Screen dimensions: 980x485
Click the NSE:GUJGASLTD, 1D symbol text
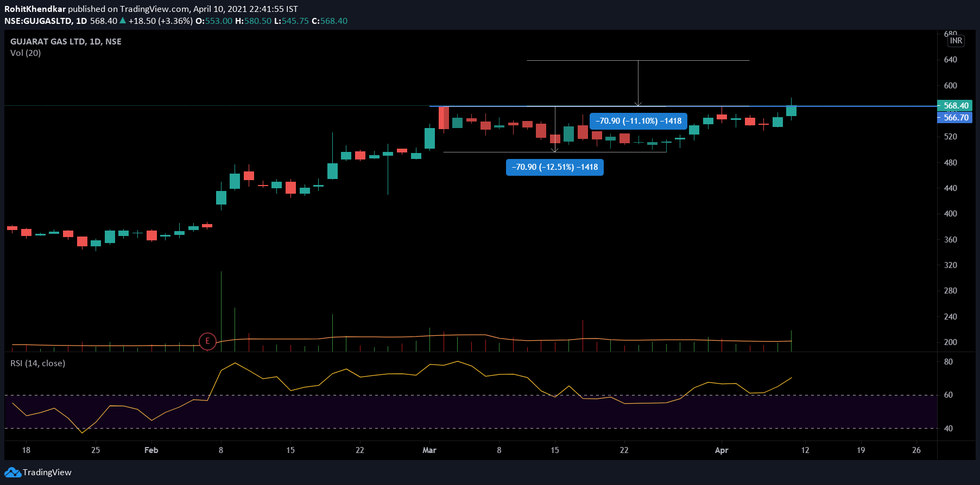coord(46,21)
